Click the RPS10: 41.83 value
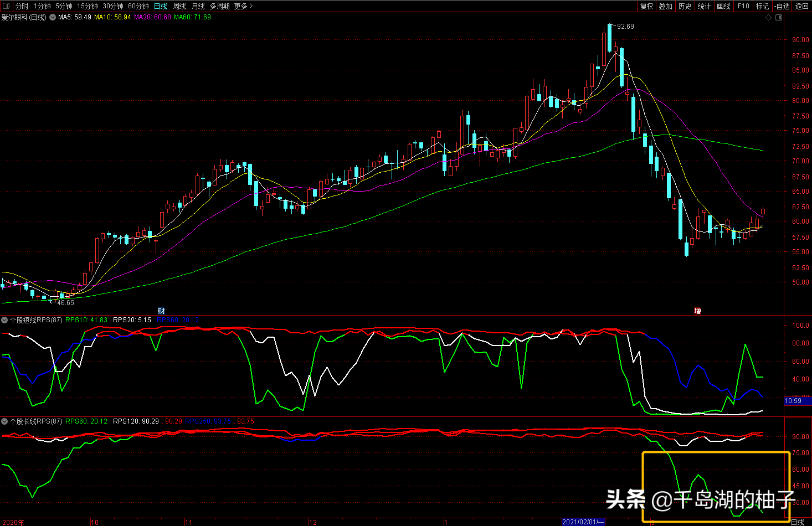The height and width of the screenshot is (526, 812). (86, 320)
